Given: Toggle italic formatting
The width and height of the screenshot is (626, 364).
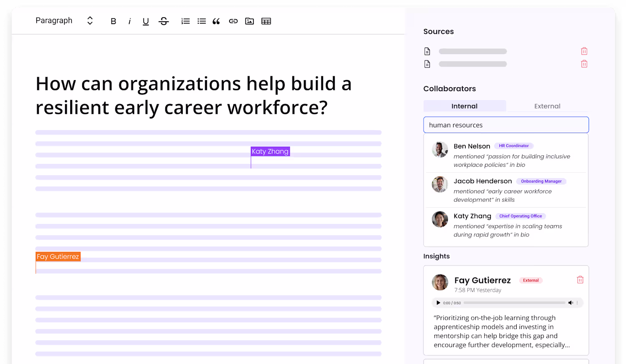Looking at the screenshot, I should (129, 21).
